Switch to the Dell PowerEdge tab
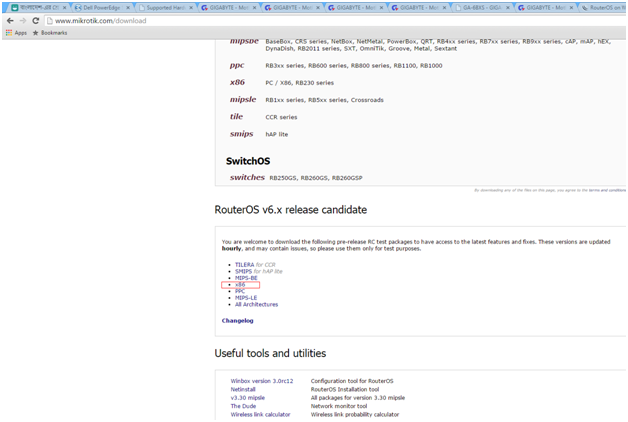Viewport: 628px width, 422px height. [101, 8]
